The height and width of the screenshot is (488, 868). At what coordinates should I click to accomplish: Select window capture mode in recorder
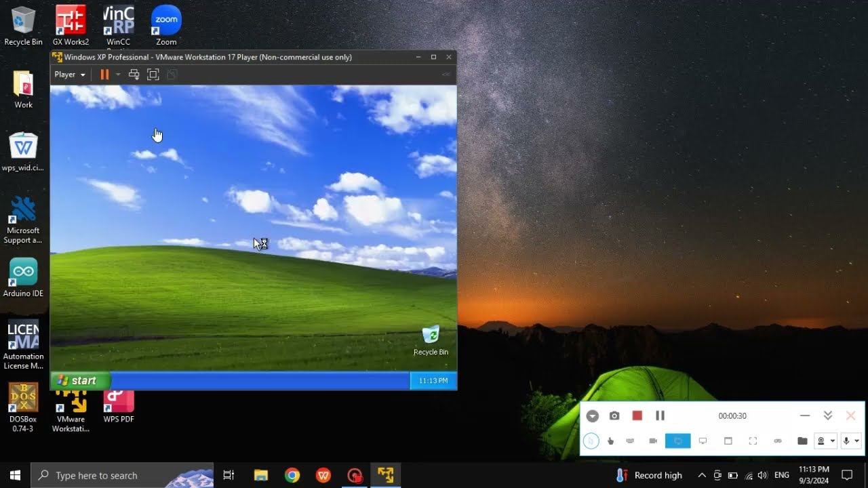728,441
